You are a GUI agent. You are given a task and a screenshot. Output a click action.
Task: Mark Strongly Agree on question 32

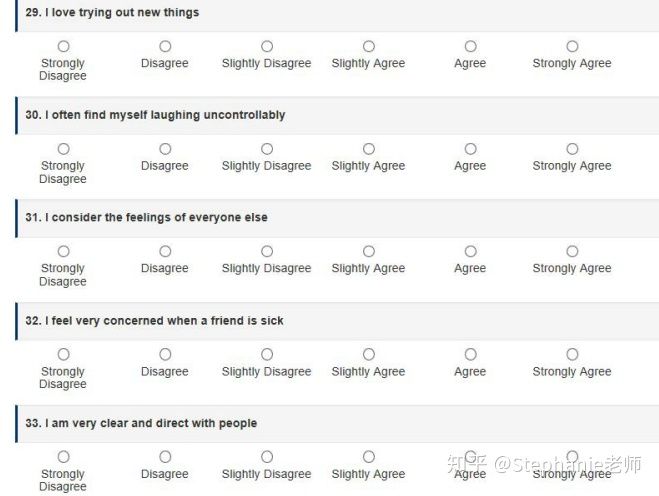pos(572,354)
